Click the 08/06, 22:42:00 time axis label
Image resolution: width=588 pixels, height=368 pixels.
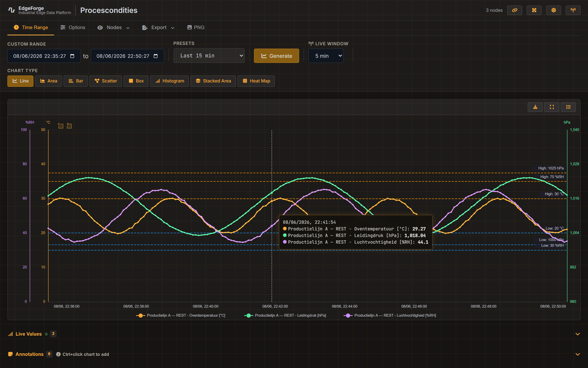[x=275, y=306]
